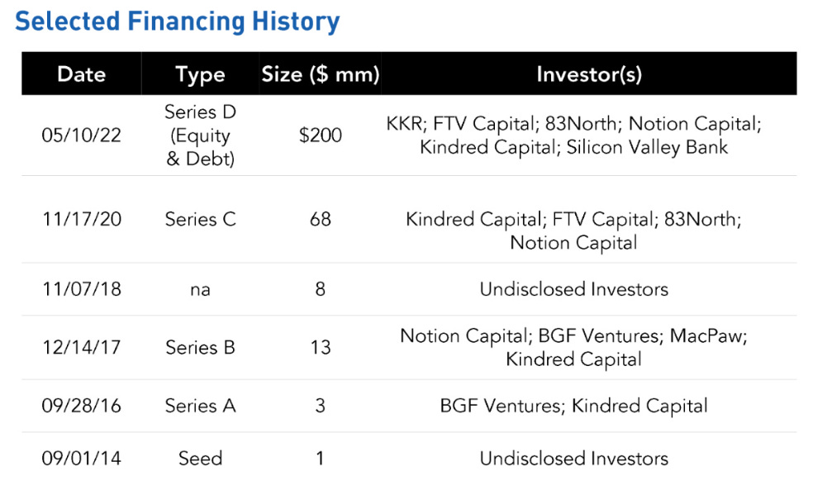Click the Size ($ mm) column header
Viewport: 813px width, 504px height.
pyautogui.click(x=321, y=74)
